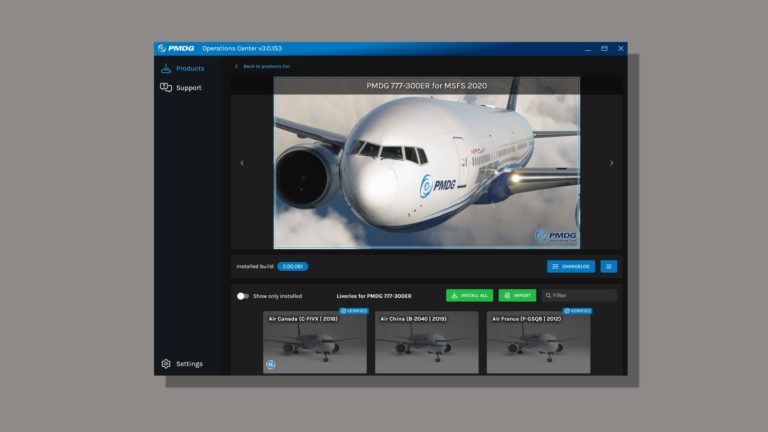Toggle Show only installed switch
This screenshot has width=768, height=432.
pyautogui.click(x=242, y=296)
